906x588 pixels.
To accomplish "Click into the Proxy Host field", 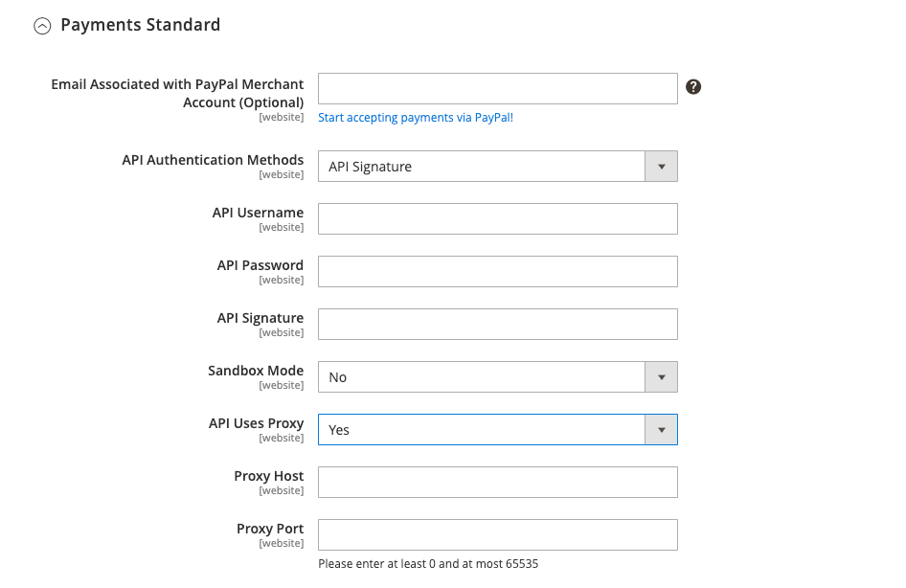I will click(x=497, y=482).
